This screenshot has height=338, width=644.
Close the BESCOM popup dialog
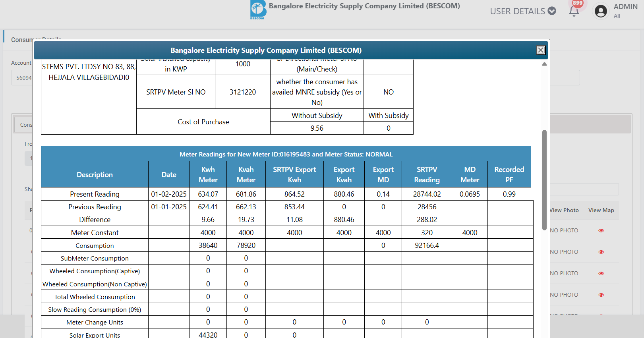[541, 50]
